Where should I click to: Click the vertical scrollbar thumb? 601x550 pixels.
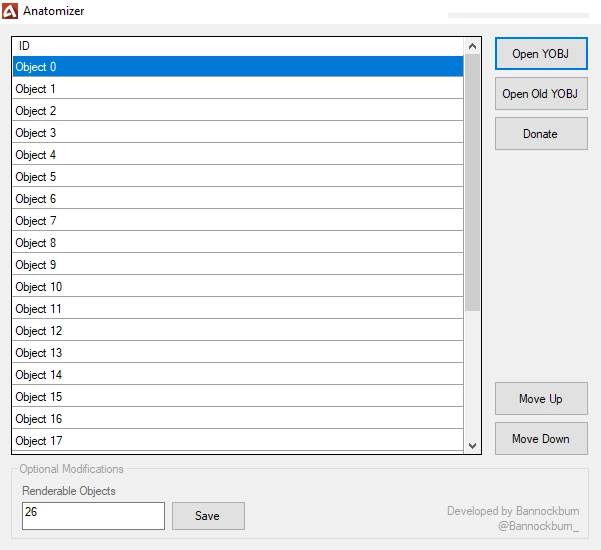point(473,180)
